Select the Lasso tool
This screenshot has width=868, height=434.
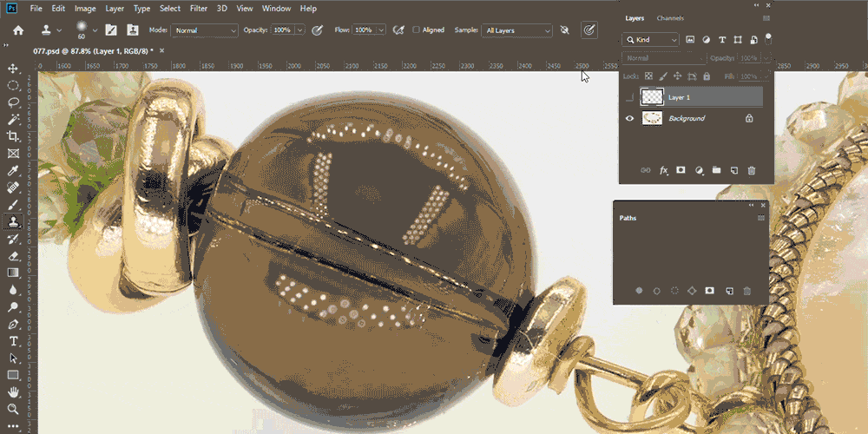tap(13, 102)
